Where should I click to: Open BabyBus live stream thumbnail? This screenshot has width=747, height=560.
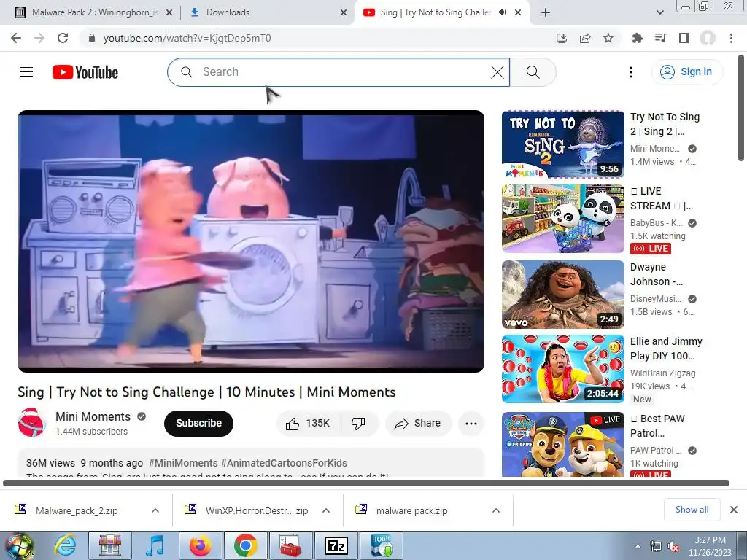coord(562,219)
